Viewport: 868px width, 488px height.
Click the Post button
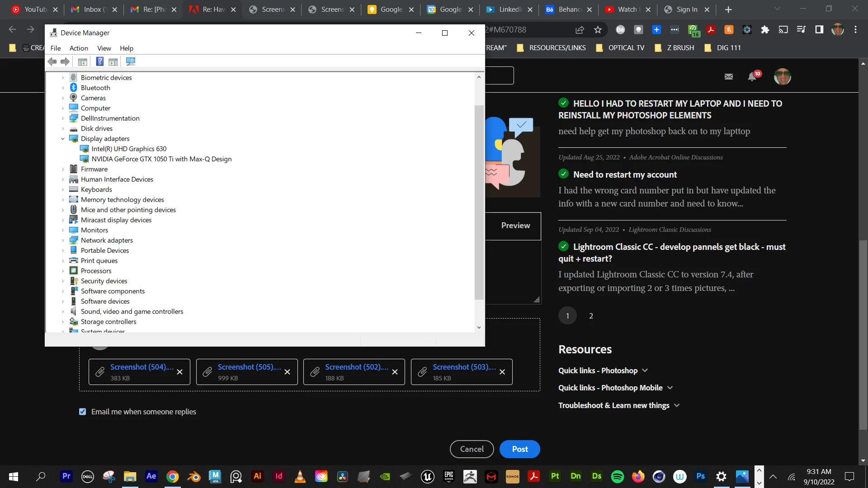tap(519, 449)
